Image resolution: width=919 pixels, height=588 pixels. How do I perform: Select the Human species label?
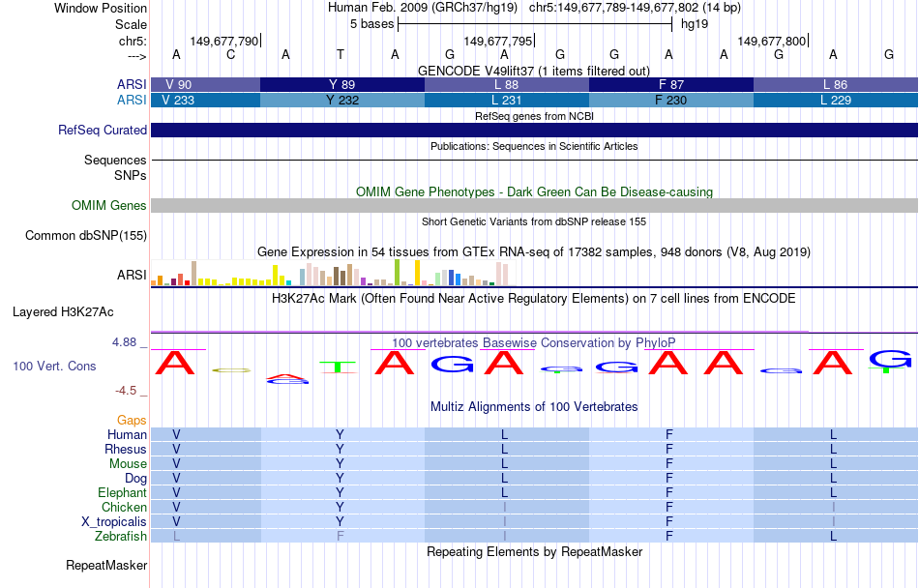127,434
